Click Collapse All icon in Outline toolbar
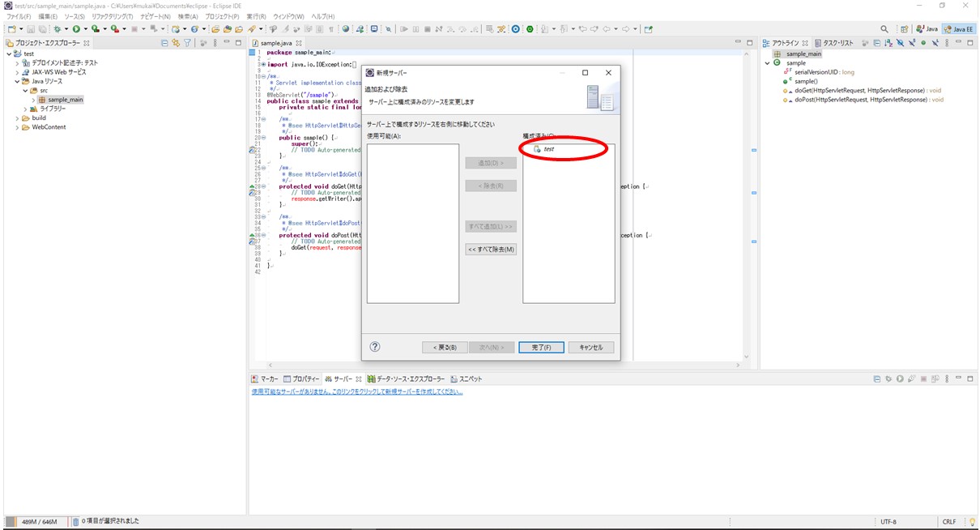This screenshot has width=980, height=530. click(x=876, y=43)
